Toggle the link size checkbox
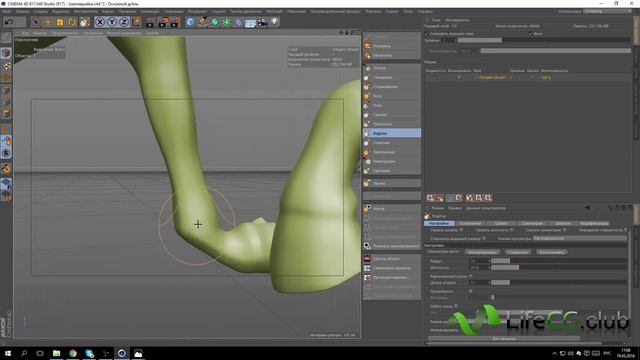The height and width of the screenshot is (360, 640). (x=461, y=230)
